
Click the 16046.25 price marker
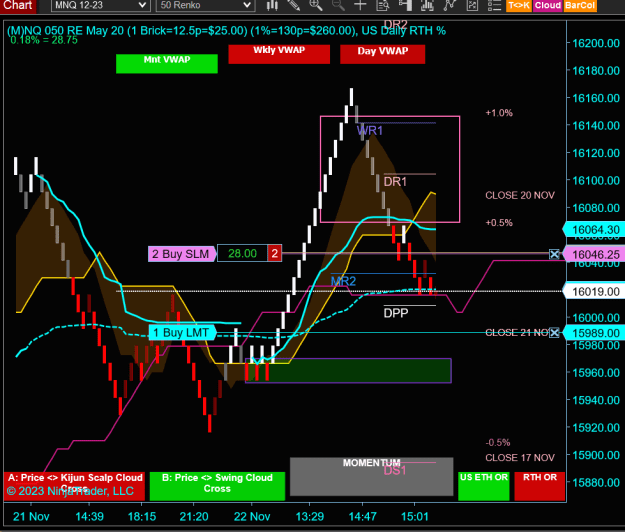[594, 254]
